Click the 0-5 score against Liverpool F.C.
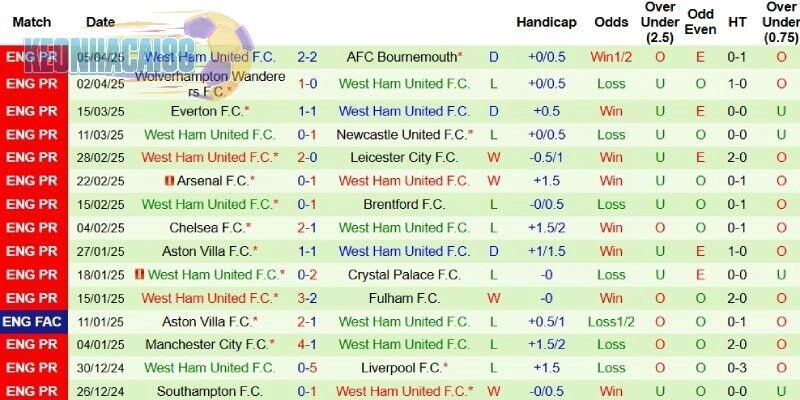The width and height of the screenshot is (800, 400). coord(307,367)
